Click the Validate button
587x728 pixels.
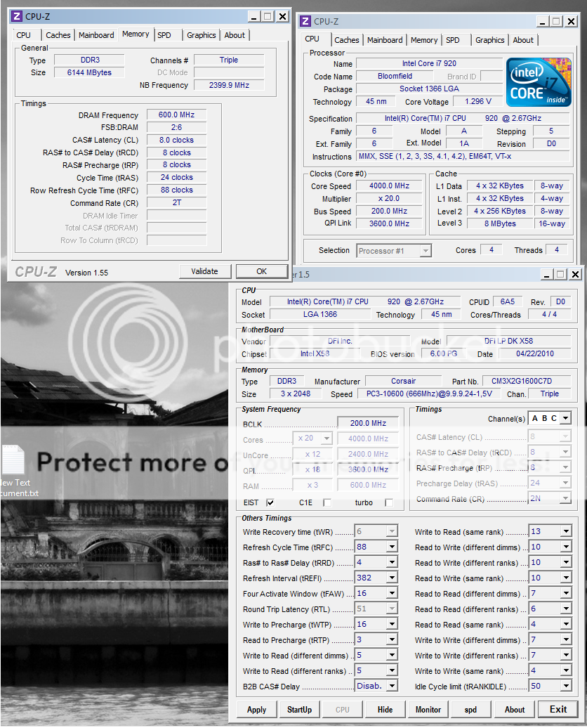tap(204, 271)
